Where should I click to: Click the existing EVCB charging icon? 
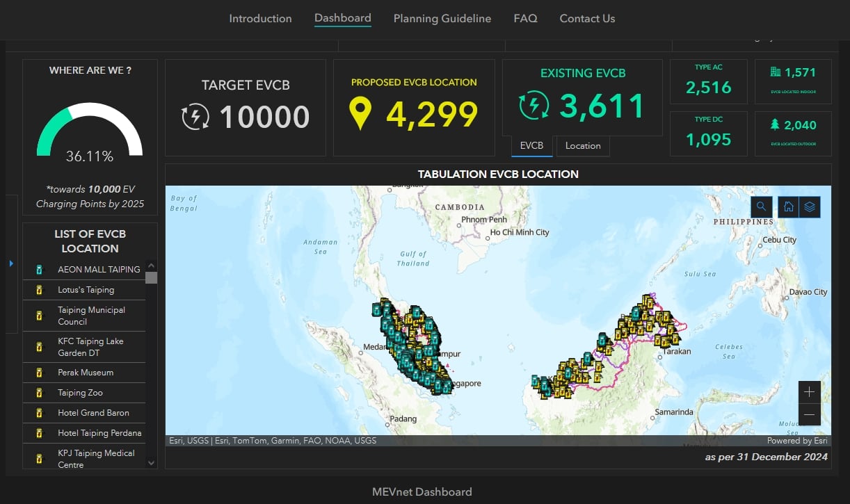(534, 106)
